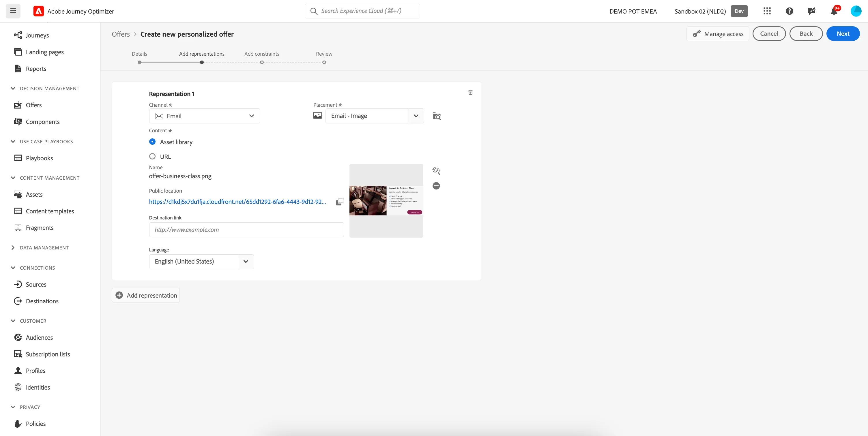Delete Representation 1 with trash icon

tap(470, 92)
